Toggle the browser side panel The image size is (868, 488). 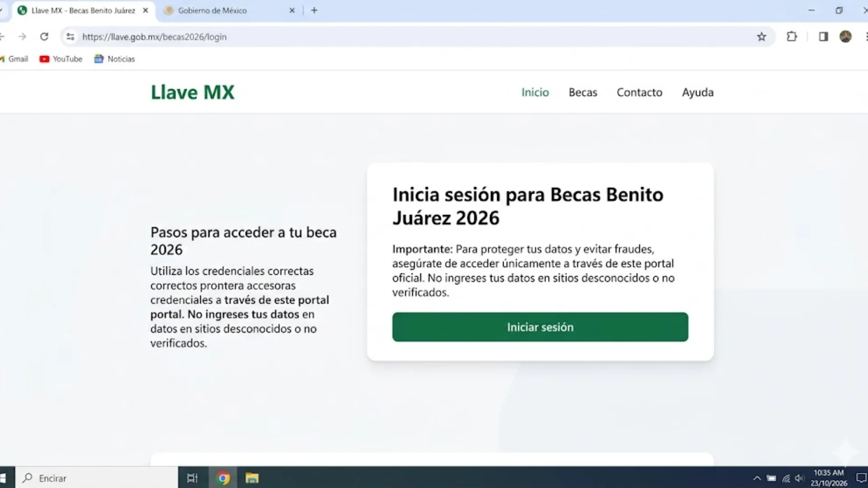(x=823, y=37)
